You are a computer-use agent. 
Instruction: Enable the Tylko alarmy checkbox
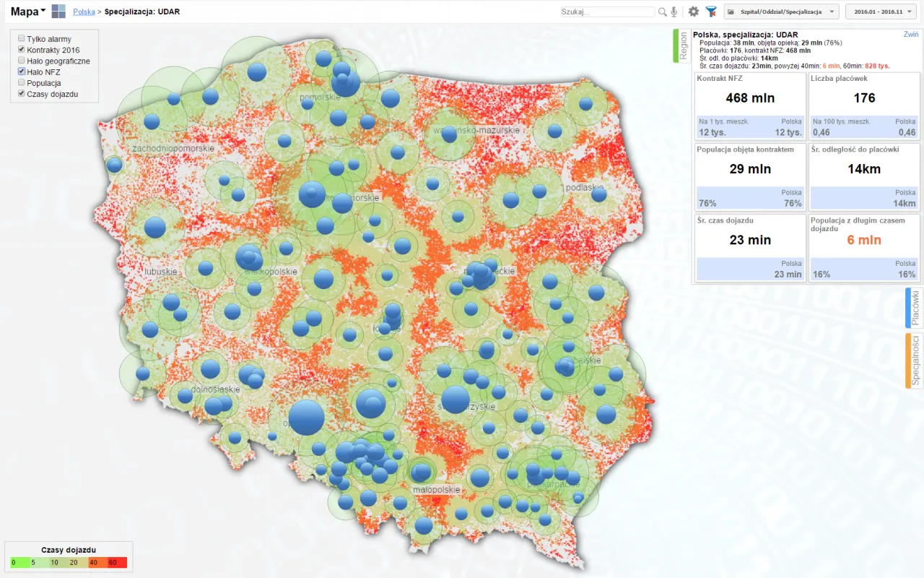pyautogui.click(x=21, y=39)
